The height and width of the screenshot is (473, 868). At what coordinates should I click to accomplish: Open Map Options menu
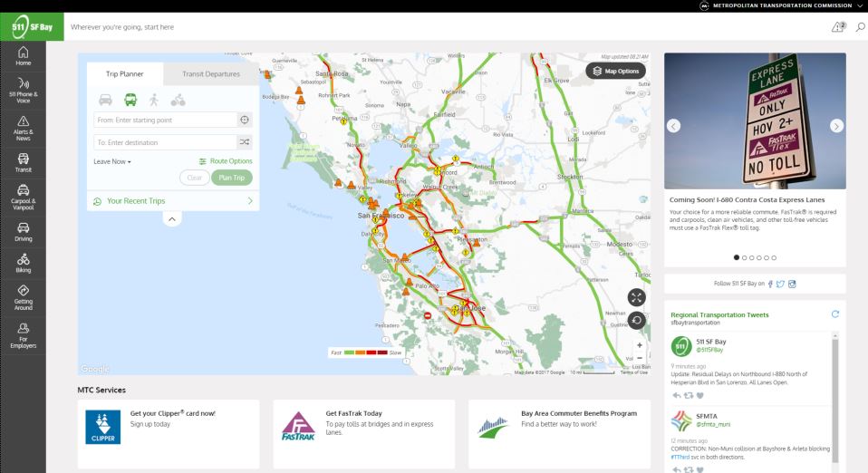(x=615, y=71)
